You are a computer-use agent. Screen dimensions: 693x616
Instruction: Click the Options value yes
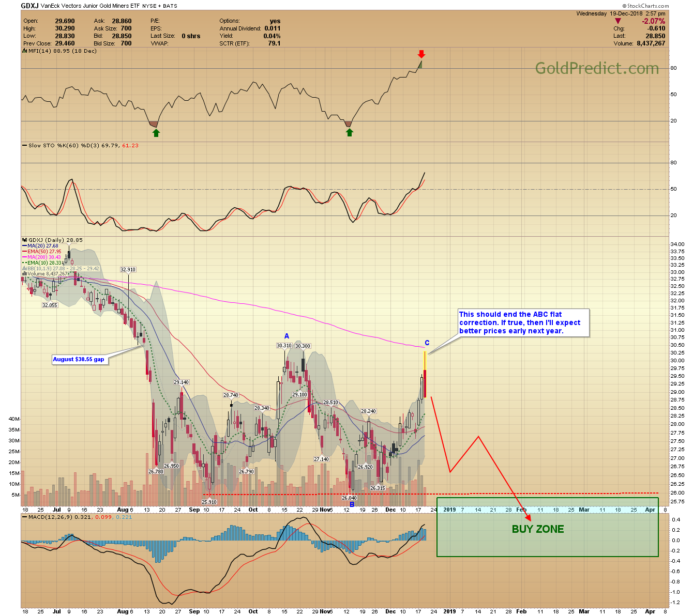[275, 21]
